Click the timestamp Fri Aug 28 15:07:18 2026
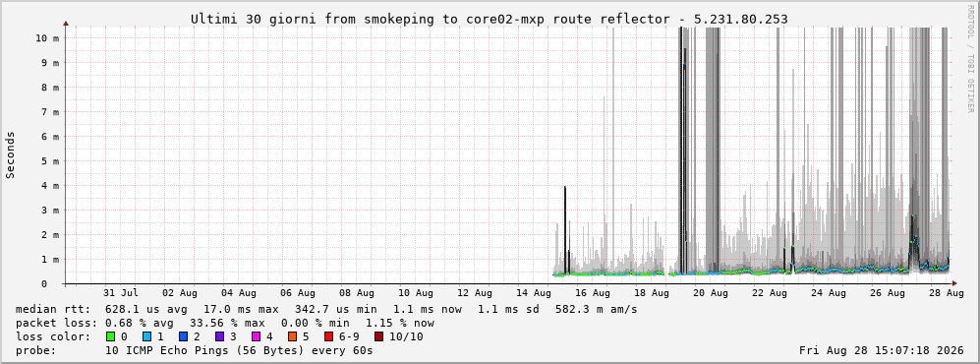The width and height of the screenshot is (980, 364). (882, 350)
